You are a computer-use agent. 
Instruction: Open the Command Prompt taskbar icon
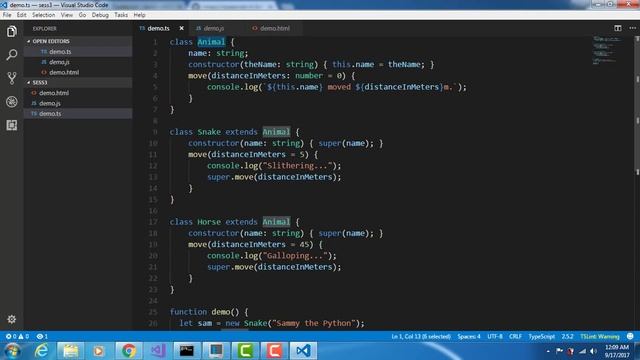pyautogui.click(x=187, y=351)
